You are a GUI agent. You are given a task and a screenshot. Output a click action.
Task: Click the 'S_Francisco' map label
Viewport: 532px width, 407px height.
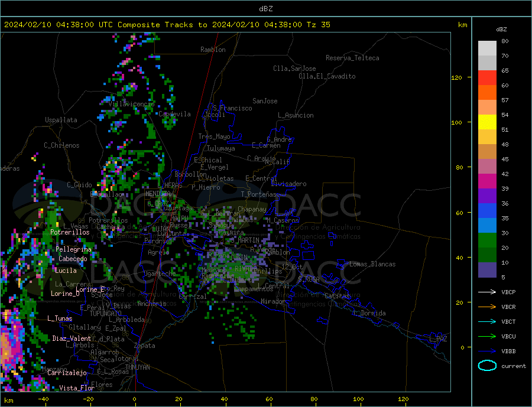(232, 108)
